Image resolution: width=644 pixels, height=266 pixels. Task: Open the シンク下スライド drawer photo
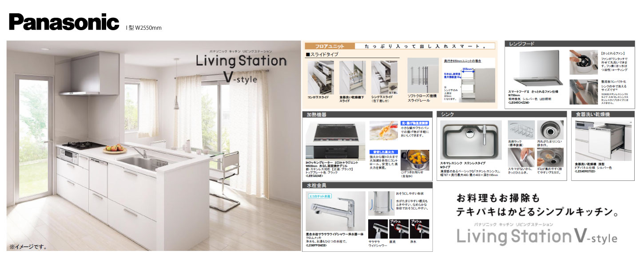384,78
